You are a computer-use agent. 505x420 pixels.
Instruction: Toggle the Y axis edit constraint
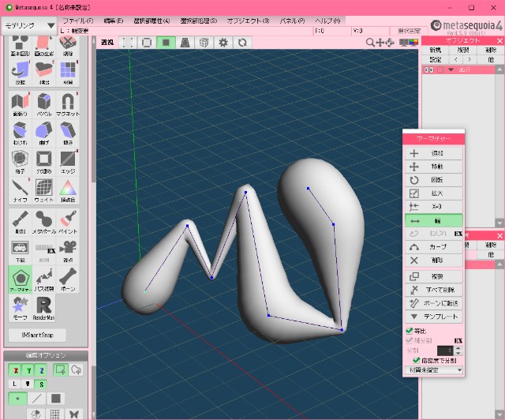(x=28, y=370)
